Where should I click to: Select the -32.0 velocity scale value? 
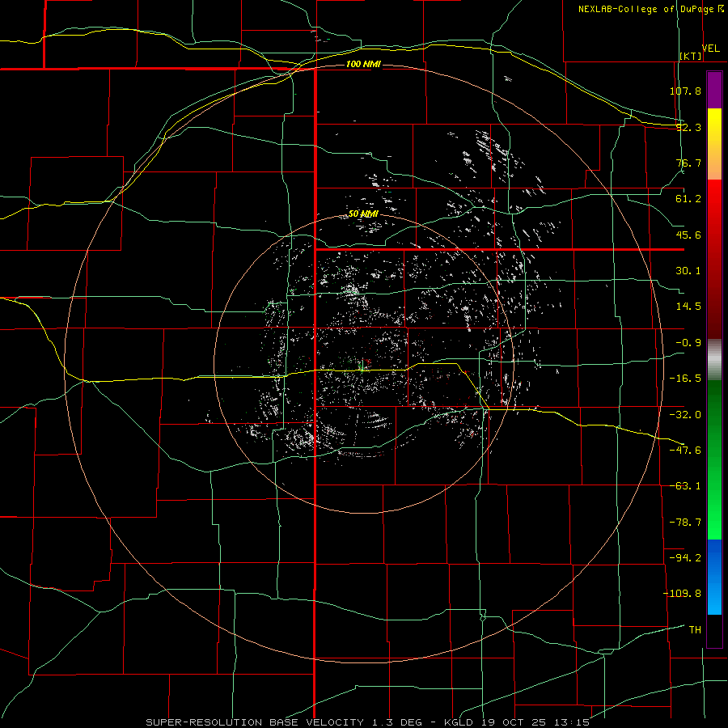coord(685,415)
